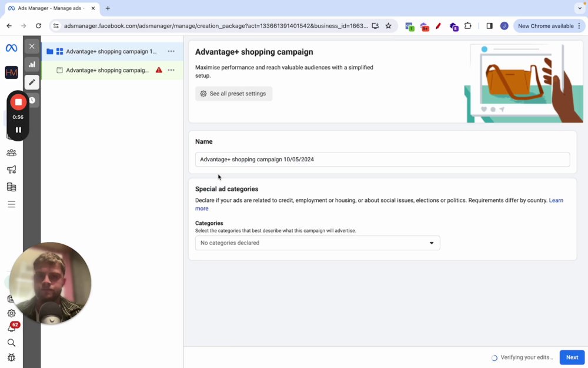Open the tab search dropdown chevron
The image size is (588, 368).
[579, 8]
